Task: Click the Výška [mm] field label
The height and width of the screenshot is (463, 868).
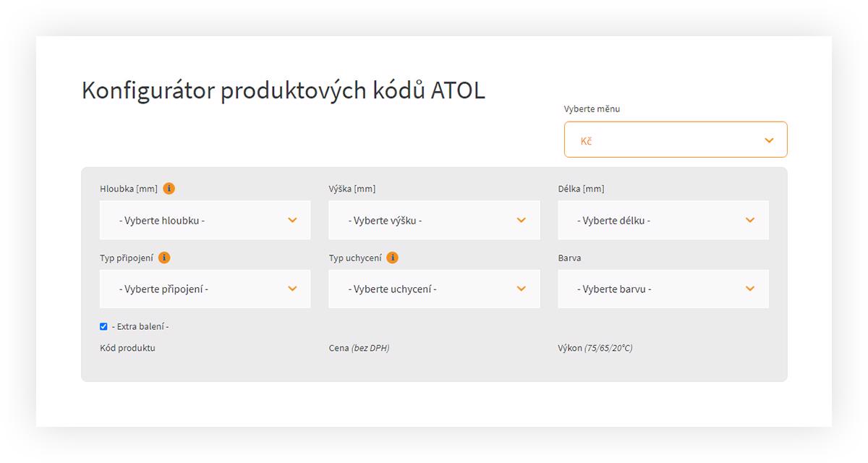Action: coord(352,189)
